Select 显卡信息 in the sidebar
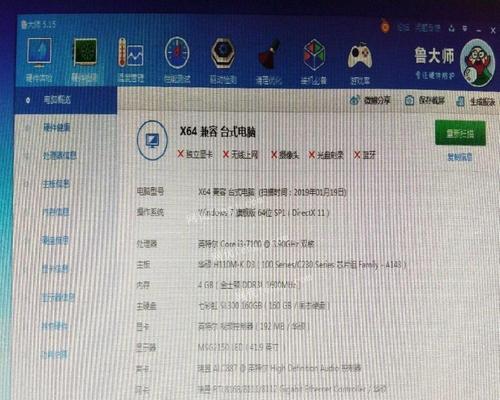 pos(55,269)
